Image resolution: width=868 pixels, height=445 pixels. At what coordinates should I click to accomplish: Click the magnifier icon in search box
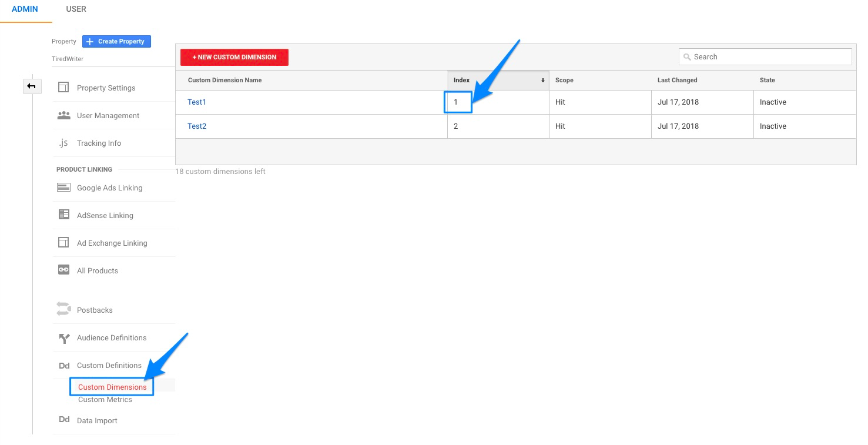click(x=687, y=57)
